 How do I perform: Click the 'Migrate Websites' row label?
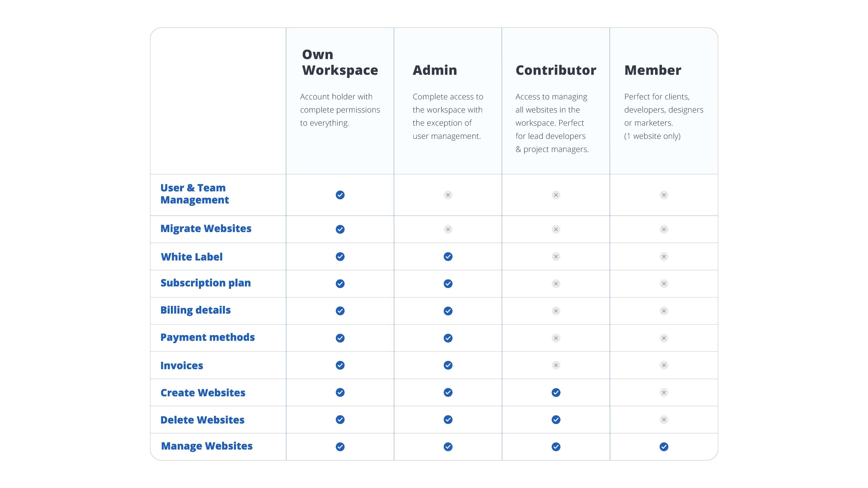[x=206, y=229]
